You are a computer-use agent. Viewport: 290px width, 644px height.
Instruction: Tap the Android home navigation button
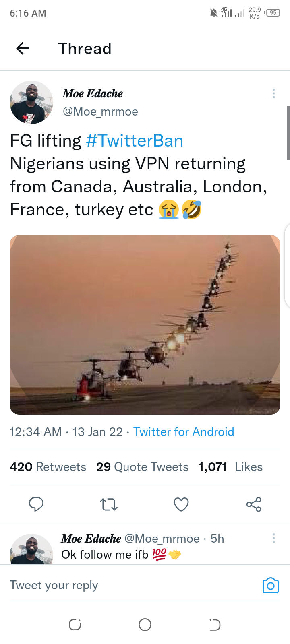[145, 625]
